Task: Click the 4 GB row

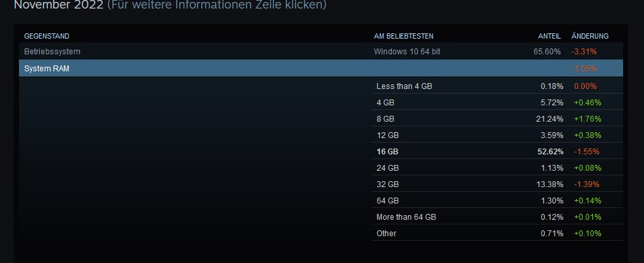Action: (x=497, y=102)
